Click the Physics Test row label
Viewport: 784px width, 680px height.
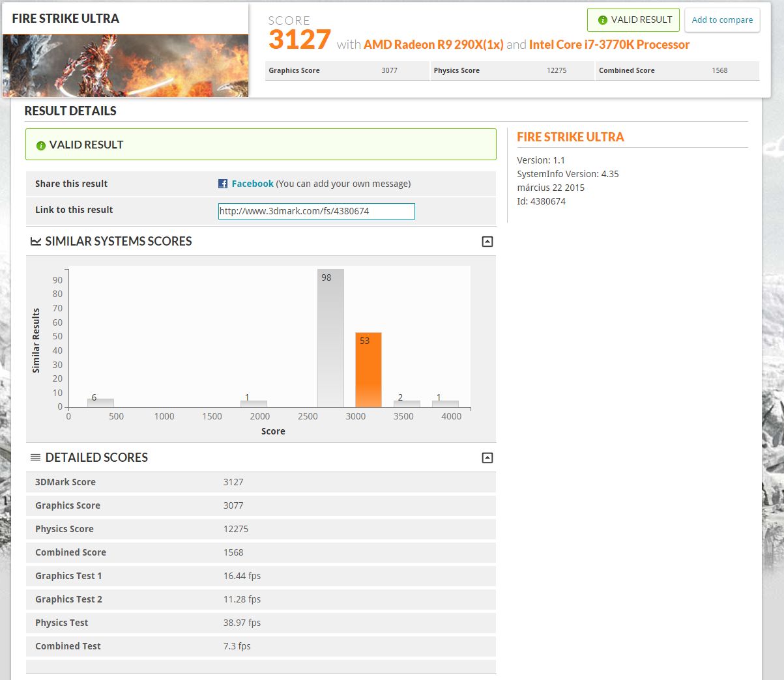pos(61,623)
